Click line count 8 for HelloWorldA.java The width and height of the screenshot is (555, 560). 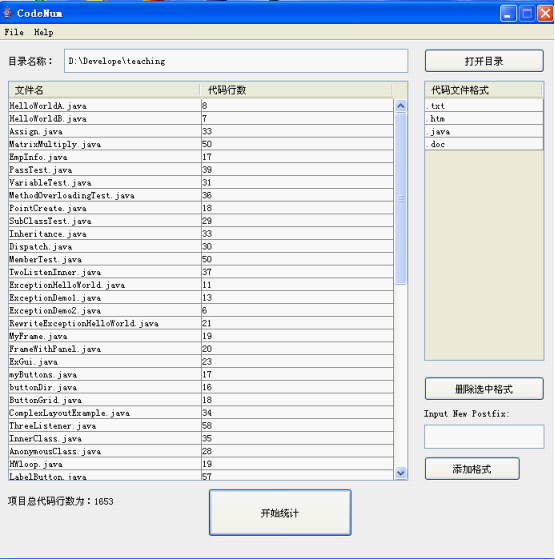click(x=205, y=106)
